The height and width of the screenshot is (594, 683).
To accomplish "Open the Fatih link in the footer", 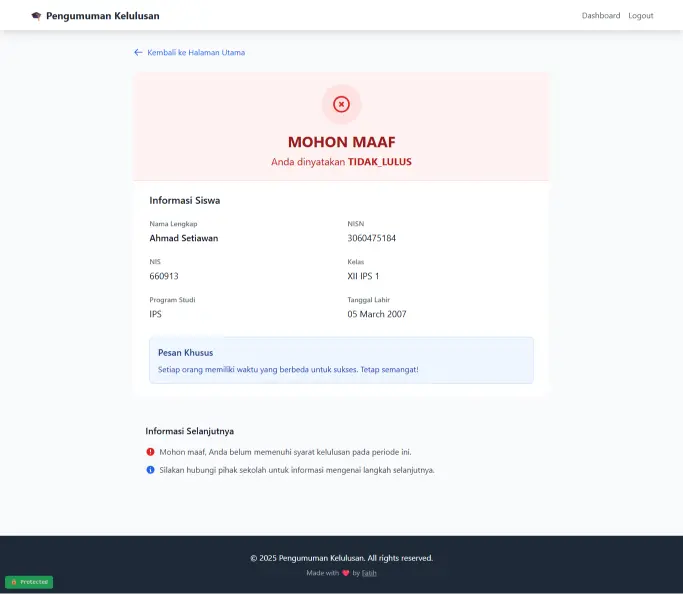I will point(369,573).
